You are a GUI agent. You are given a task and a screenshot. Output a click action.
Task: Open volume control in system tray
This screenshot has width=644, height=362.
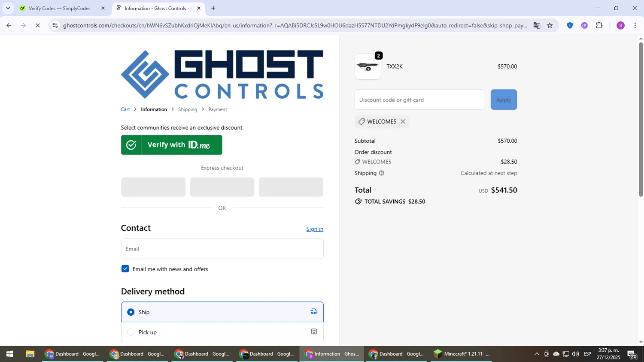pyautogui.click(x=575, y=354)
